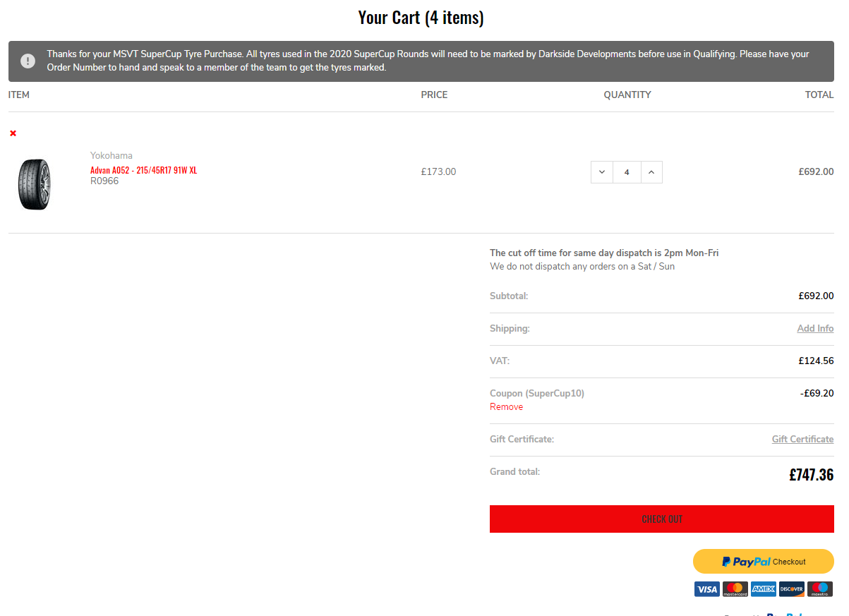The height and width of the screenshot is (616, 849).
Task: Click the quantity input field
Action: tap(627, 172)
